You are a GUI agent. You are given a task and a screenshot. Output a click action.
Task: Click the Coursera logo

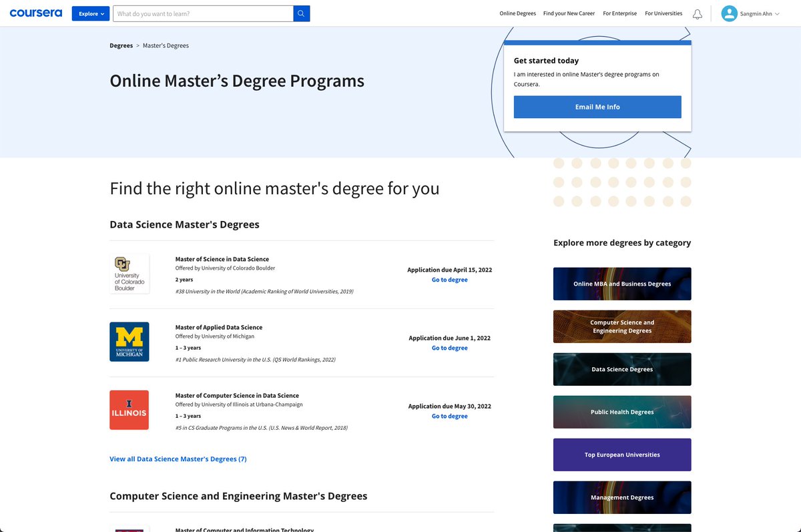coord(36,13)
